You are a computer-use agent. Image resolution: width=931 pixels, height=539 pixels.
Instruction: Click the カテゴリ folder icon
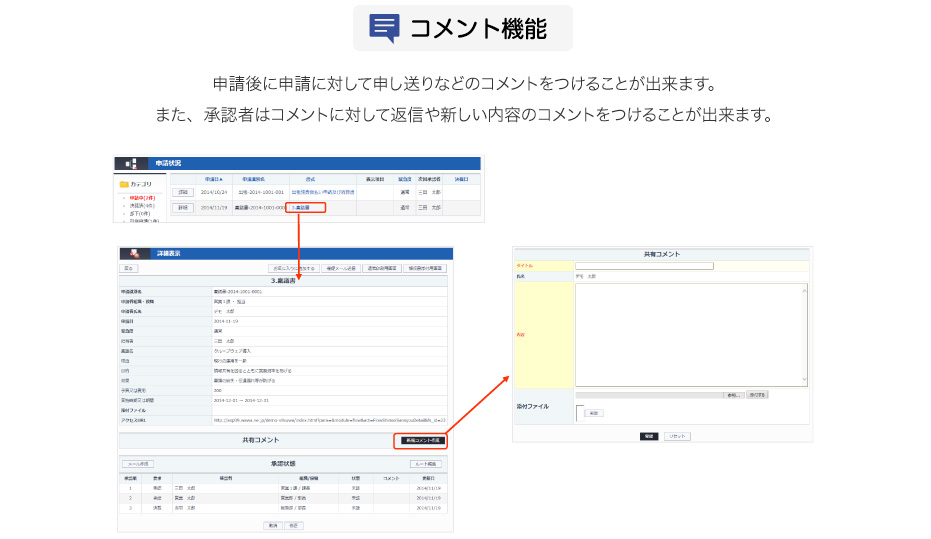123,184
